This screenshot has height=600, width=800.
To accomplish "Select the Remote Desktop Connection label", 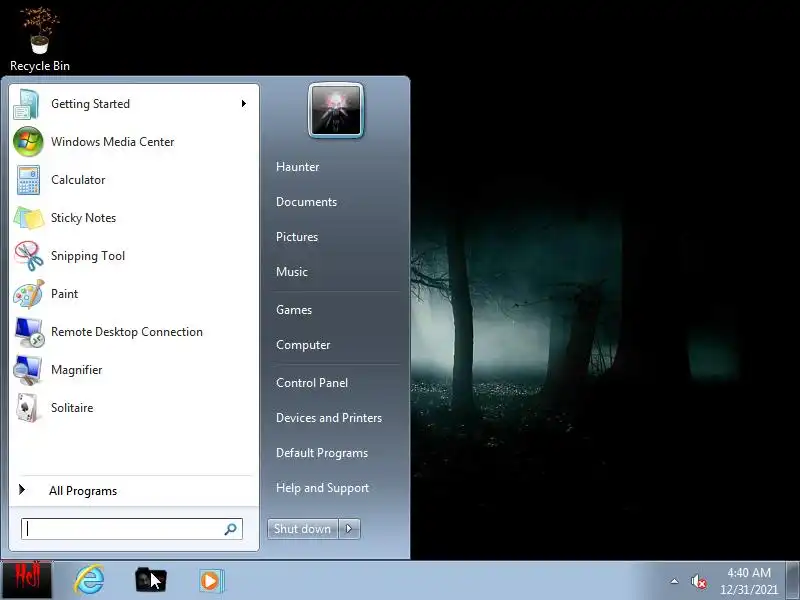I will (127, 332).
